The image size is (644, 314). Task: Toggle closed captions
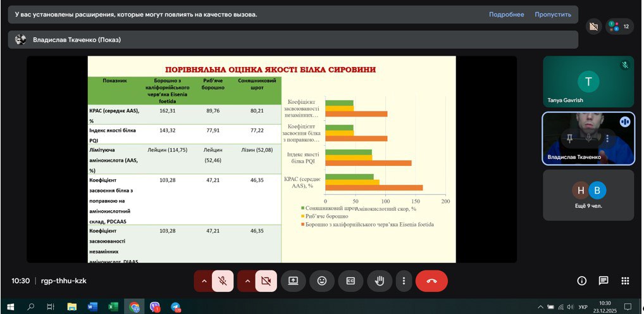click(350, 280)
